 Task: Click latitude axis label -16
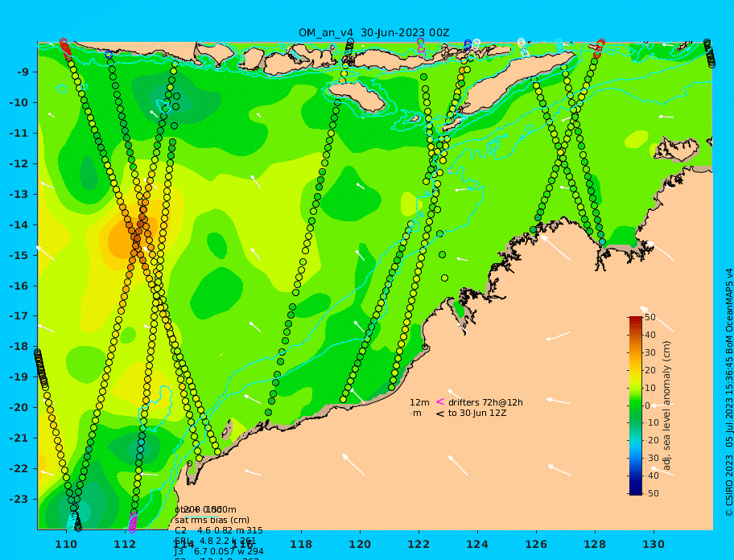pyautogui.click(x=19, y=286)
